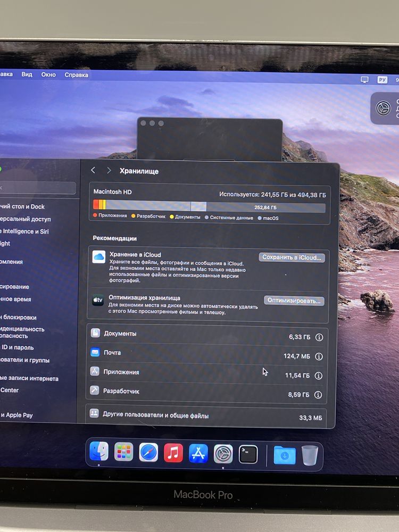Click the 124,7 МБ mail size

click(x=296, y=356)
